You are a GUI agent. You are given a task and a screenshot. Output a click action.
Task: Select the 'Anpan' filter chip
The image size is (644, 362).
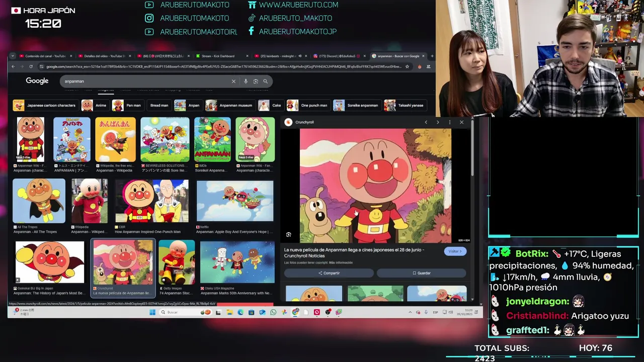(x=188, y=105)
